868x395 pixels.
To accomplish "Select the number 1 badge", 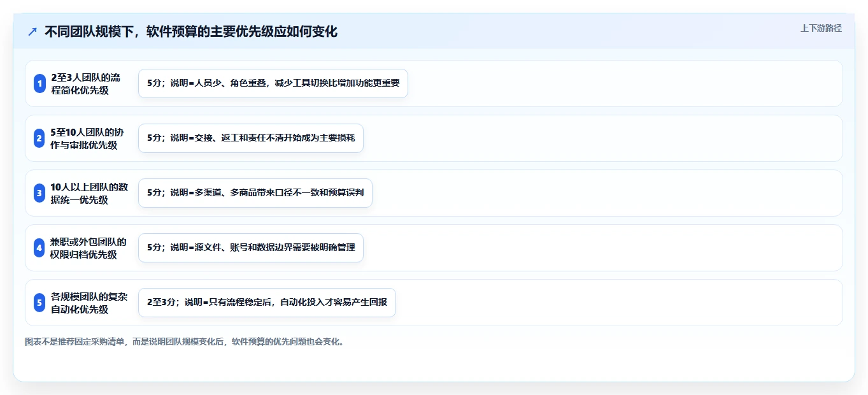I will (39, 83).
